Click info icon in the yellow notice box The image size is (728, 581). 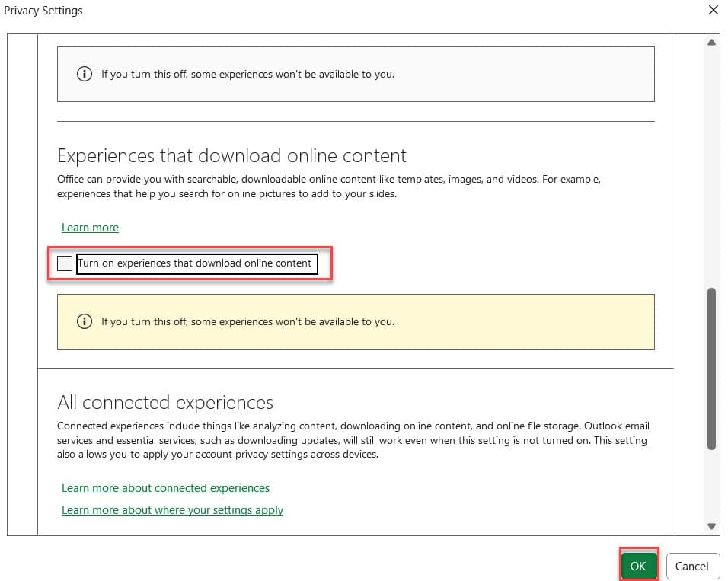[84, 321]
